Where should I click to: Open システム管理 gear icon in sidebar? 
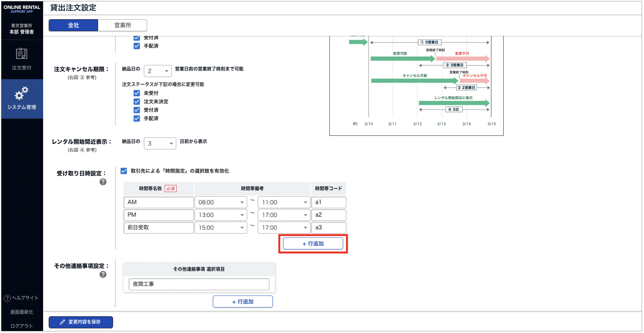pos(22,93)
